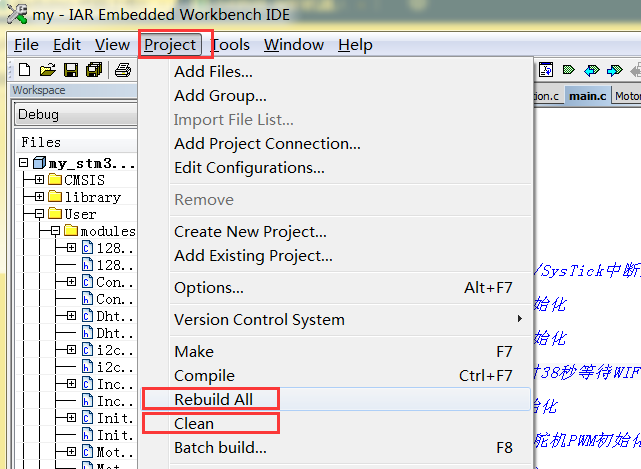Create a new document with toolbar icon
This screenshot has height=469, width=641.
(25, 70)
